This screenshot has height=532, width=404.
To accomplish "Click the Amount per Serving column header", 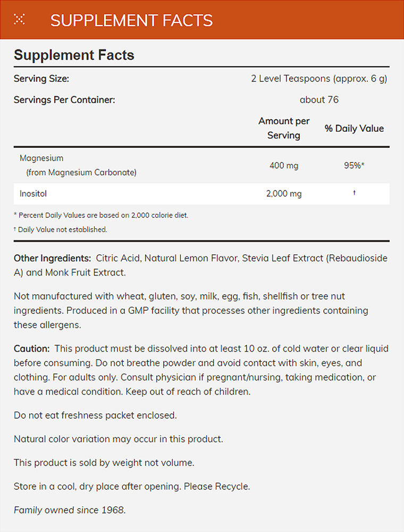I will point(284,128).
